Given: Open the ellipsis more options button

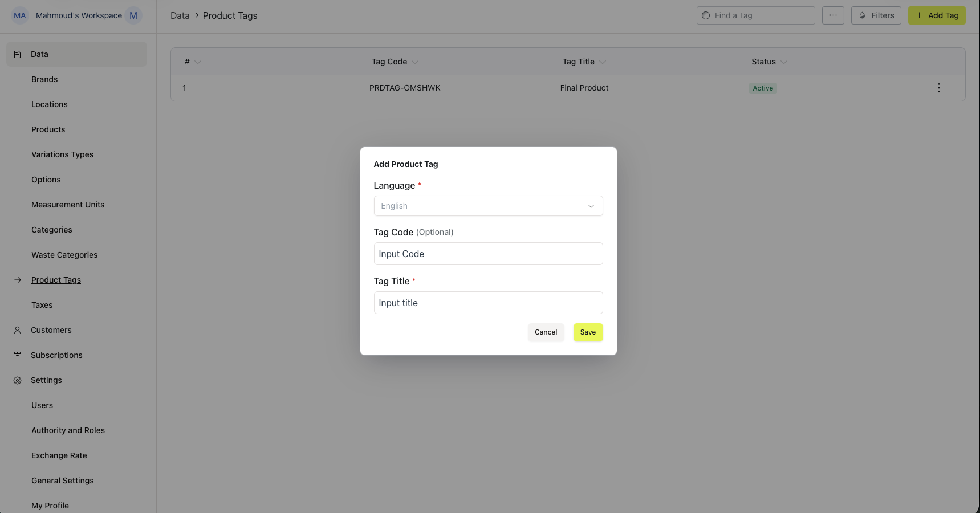Looking at the screenshot, I should pyautogui.click(x=833, y=15).
